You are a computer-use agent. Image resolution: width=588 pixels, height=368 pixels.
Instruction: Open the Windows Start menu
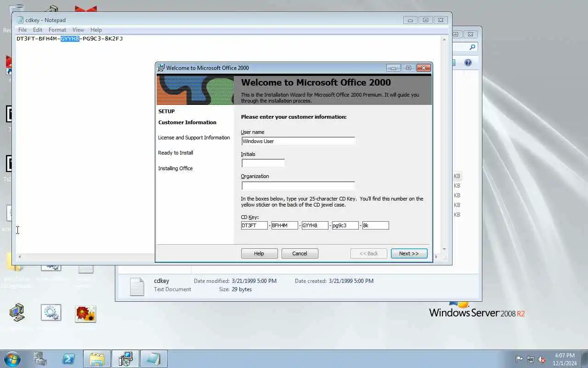12,359
